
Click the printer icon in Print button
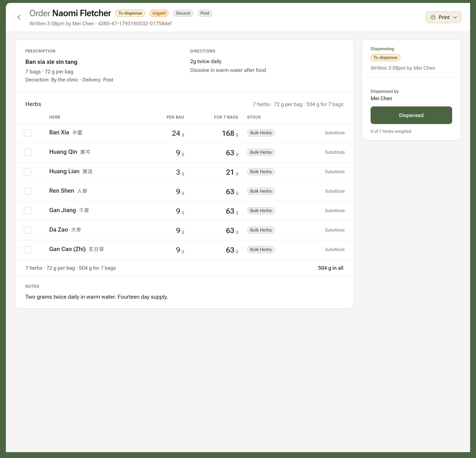pyautogui.click(x=433, y=17)
